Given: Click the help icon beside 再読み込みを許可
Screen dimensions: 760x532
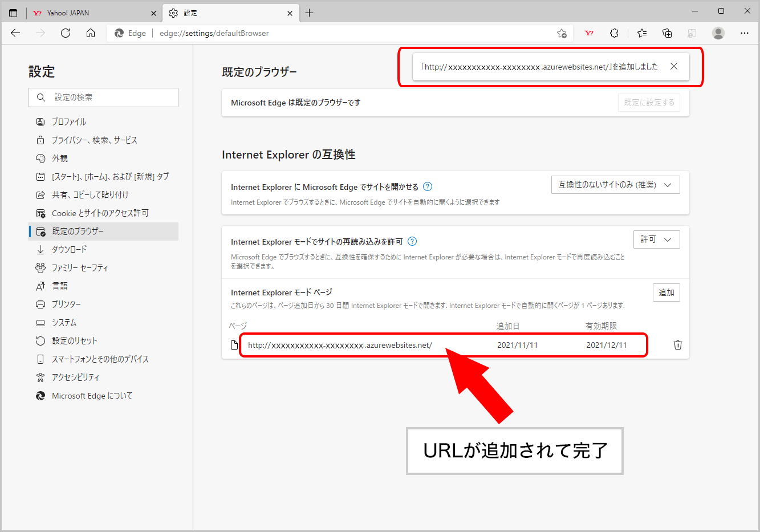Looking at the screenshot, I should click(412, 241).
